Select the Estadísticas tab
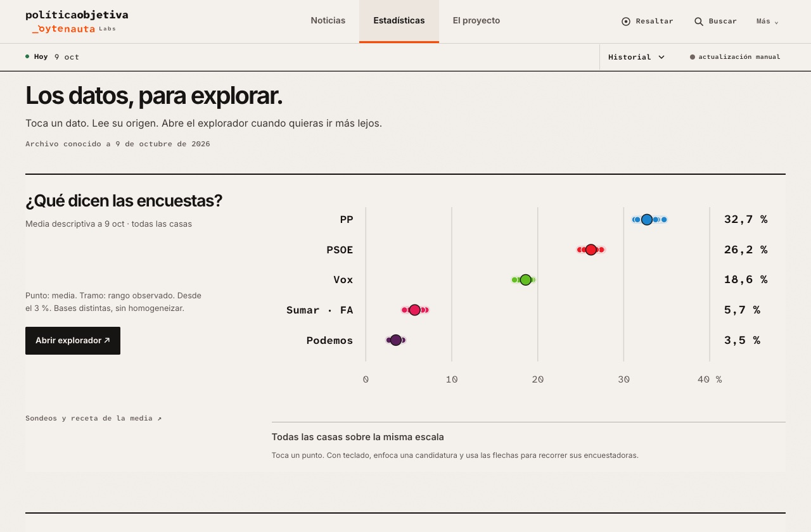811x532 pixels. click(x=399, y=21)
